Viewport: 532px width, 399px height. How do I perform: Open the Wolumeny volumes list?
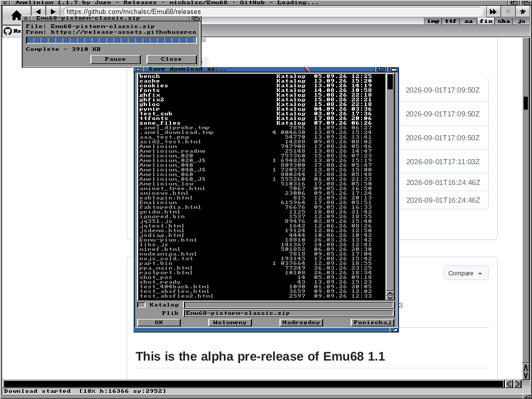pos(230,322)
